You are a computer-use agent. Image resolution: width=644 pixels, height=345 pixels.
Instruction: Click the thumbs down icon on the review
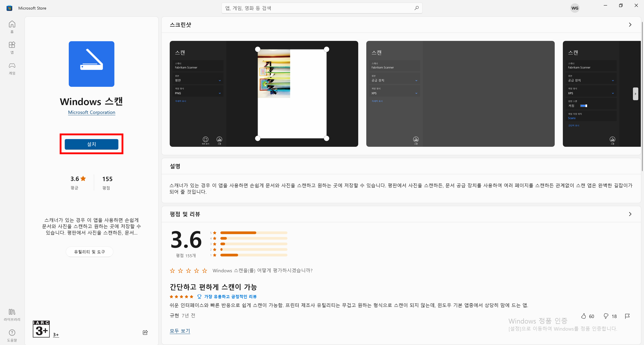click(x=606, y=316)
